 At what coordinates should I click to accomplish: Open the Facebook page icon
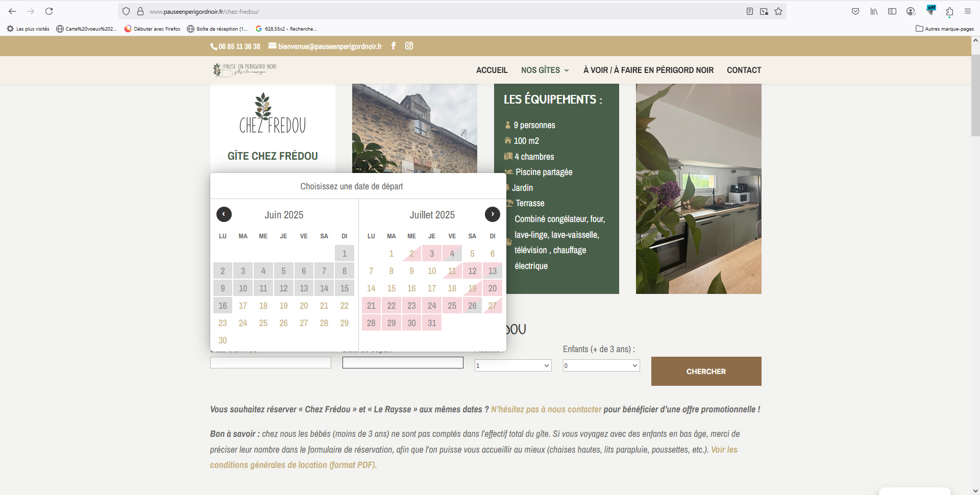(394, 46)
